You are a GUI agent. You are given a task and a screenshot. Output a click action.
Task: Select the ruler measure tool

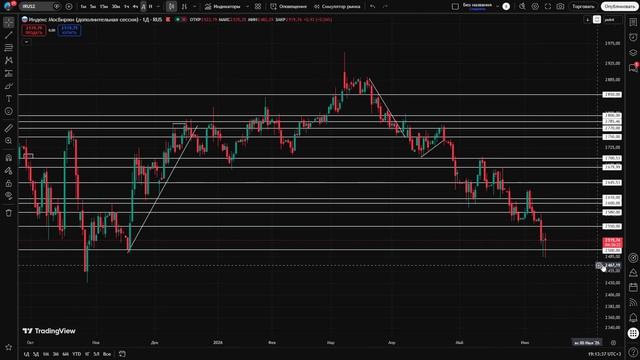pyautogui.click(x=9, y=128)
